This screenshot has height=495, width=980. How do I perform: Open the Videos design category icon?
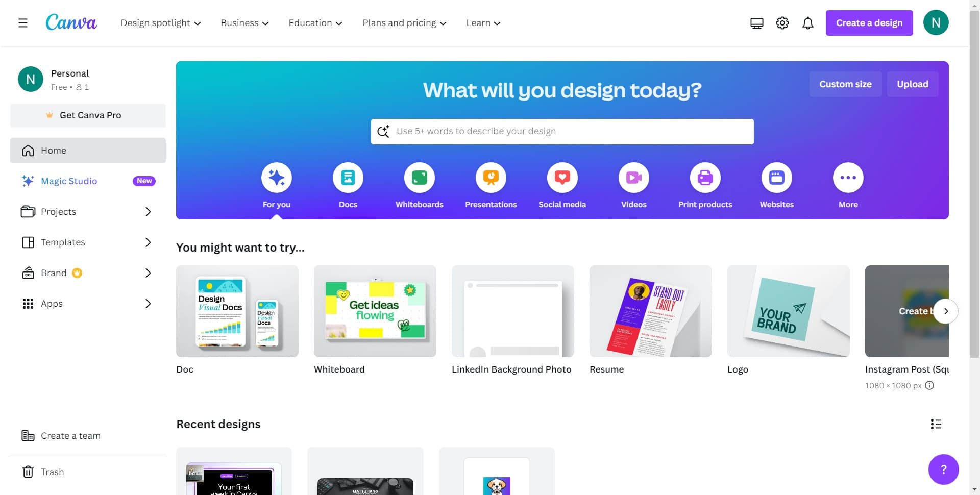coord(633,178)
